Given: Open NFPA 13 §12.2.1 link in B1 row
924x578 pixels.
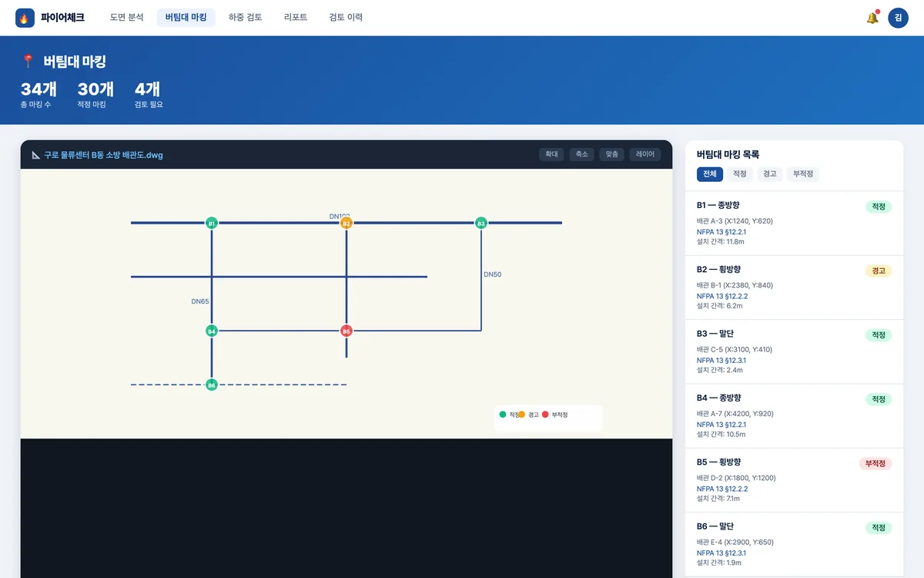Looking at the screenshot, I should (x=721, y=231).
